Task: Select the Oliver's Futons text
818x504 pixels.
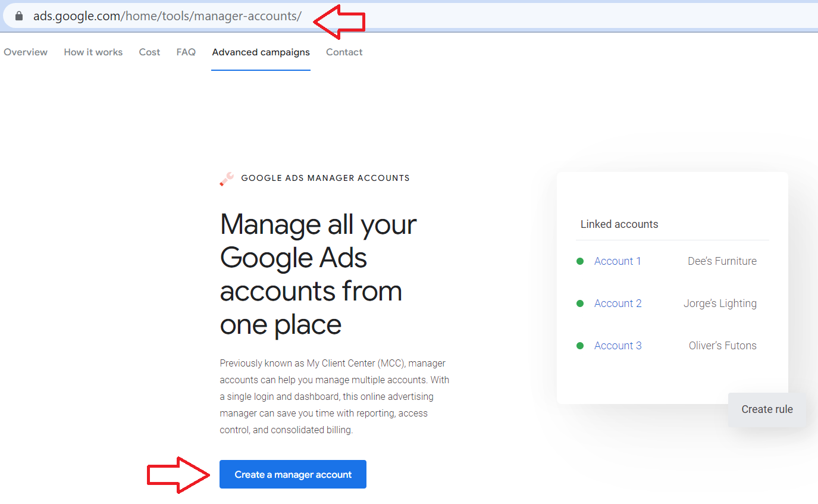Action: pos(723,346)
